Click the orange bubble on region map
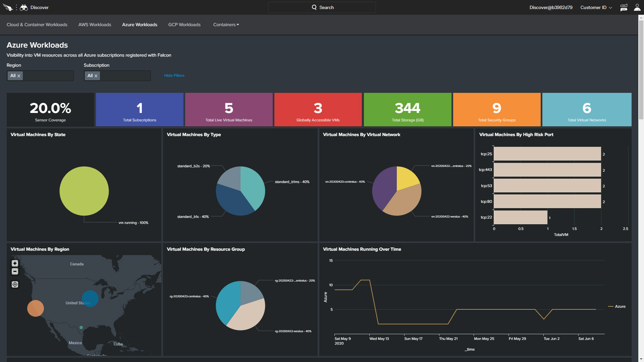Image resolution: width=644 pixels, height=362 pixels. pos(36,308)
